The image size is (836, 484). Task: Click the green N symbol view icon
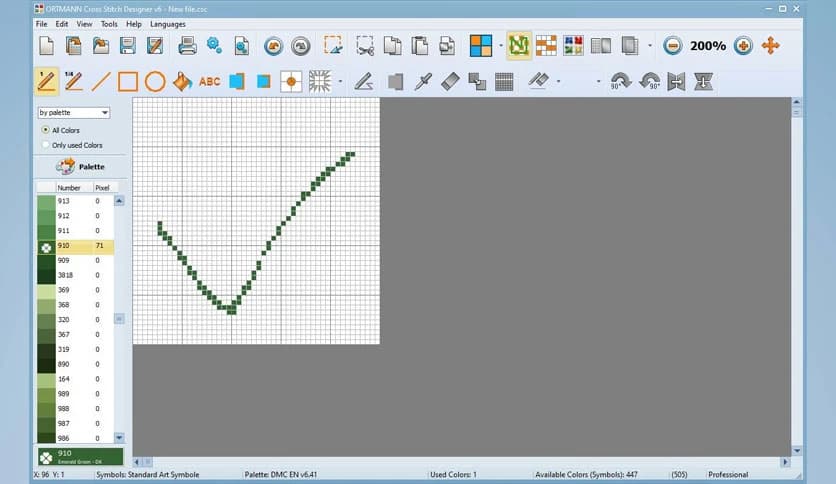(x=519, y=46)
